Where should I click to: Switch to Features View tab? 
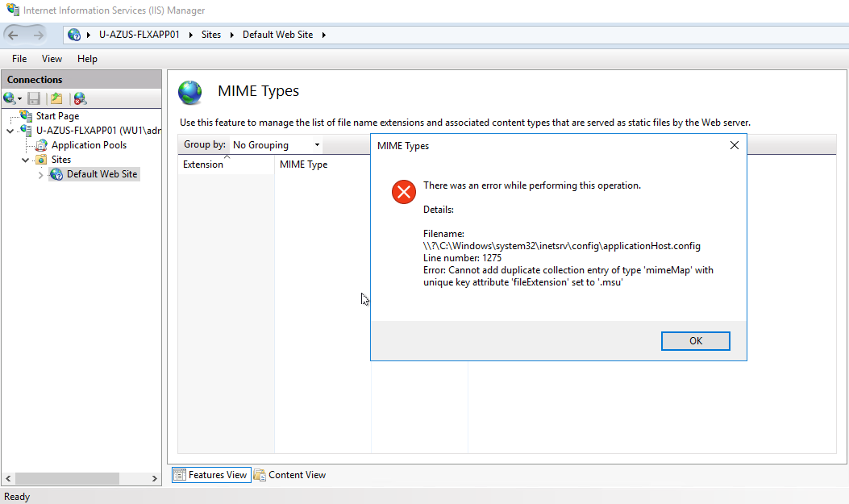(212, 475)
